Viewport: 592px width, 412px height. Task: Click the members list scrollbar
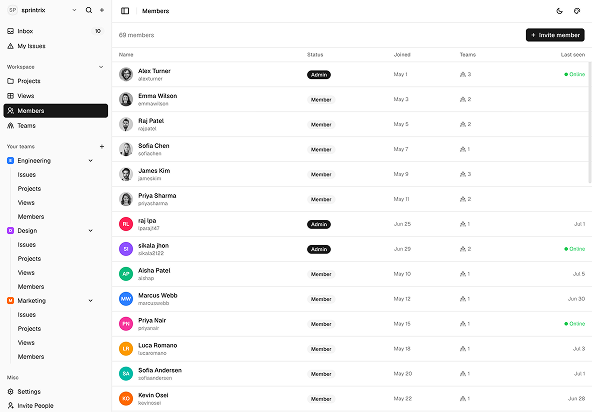pos(590,123)
